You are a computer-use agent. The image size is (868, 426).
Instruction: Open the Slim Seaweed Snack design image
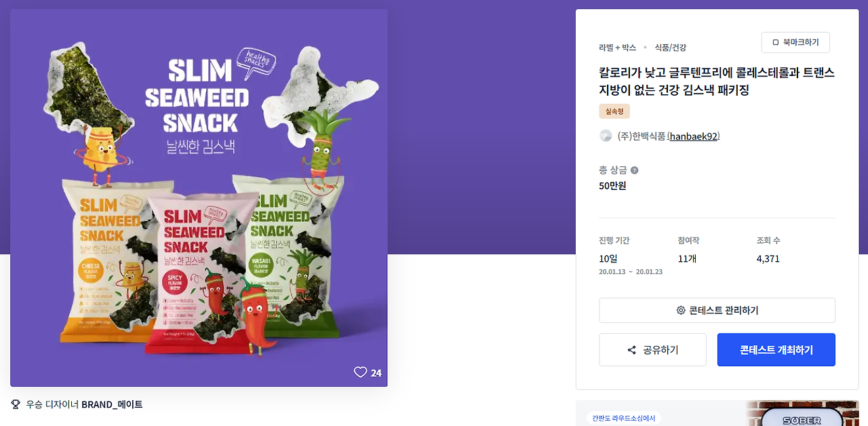[x=199, y=198]
